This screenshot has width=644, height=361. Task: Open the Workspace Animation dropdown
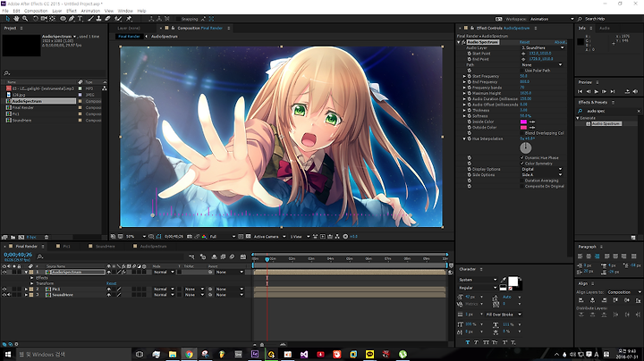[551, 19]
